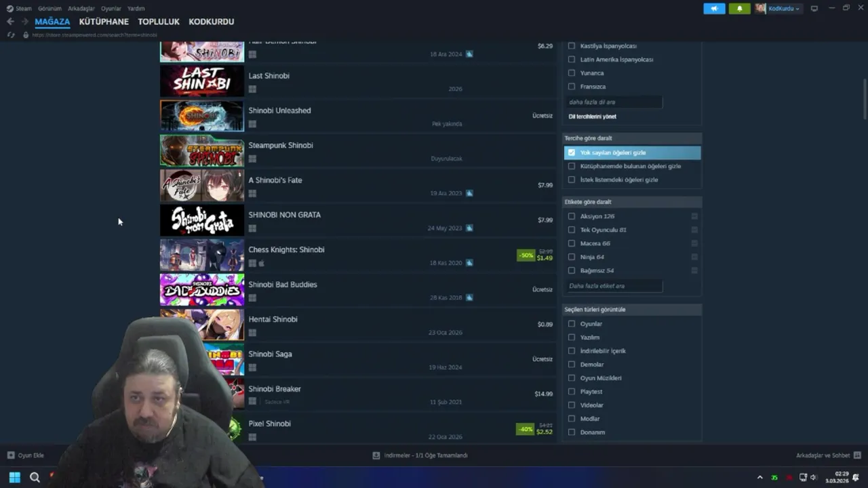Click the exclude-tag icon next to Bağımsız
This screenshot has width=868, height=488.
tap(694, 270)
